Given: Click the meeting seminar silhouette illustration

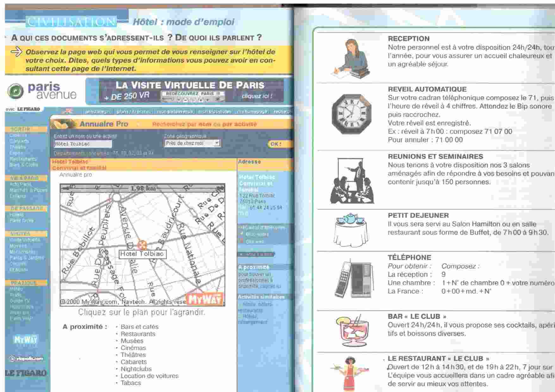Looking at the screenshot, I should (352, 181).
